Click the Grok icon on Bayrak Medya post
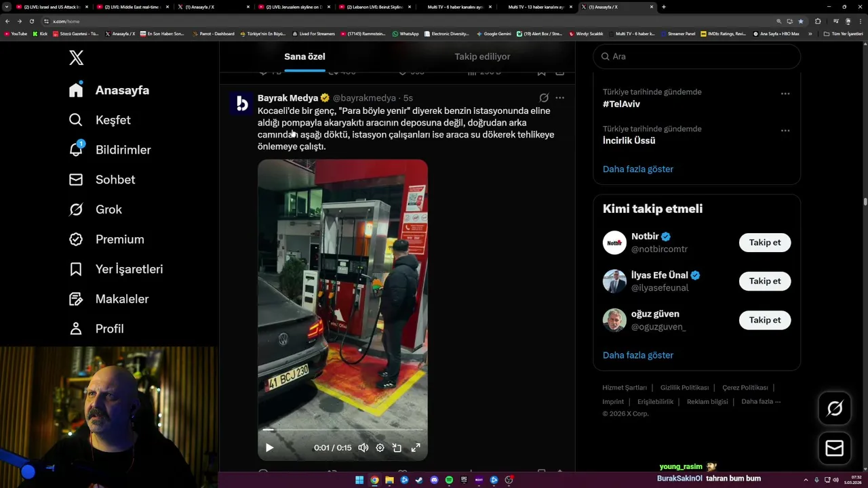This screenshot has height=488, width=868. tap(544, 98)
